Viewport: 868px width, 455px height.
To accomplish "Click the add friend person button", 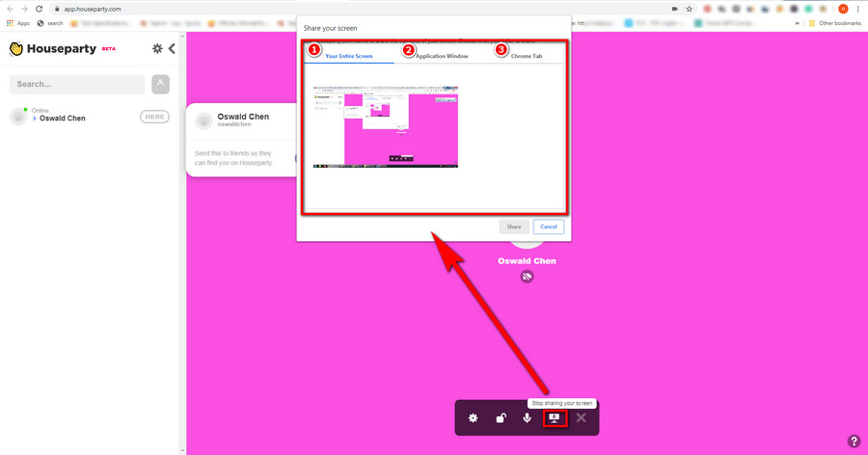I will tap(160, 84).
